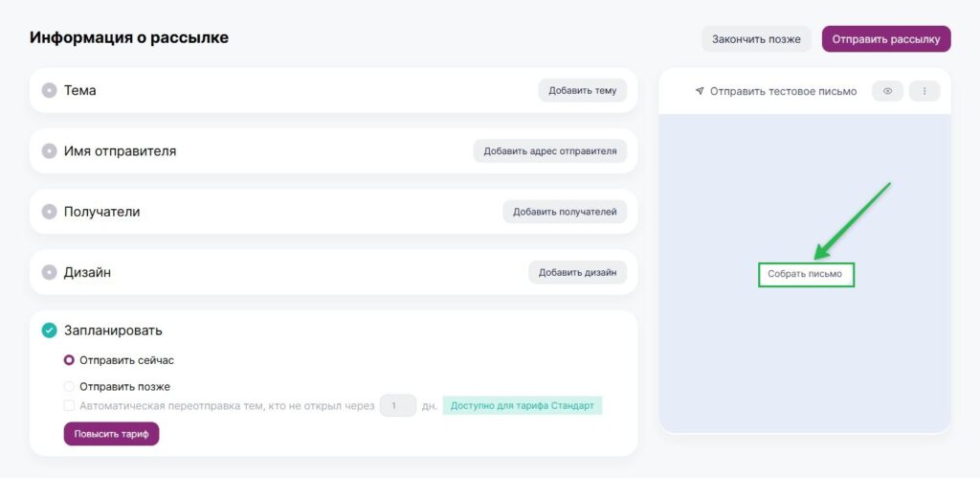The height and width of the screenshot is (478, 980).
Task: Click the paper plane test send icon
Action: coord(700,91)
